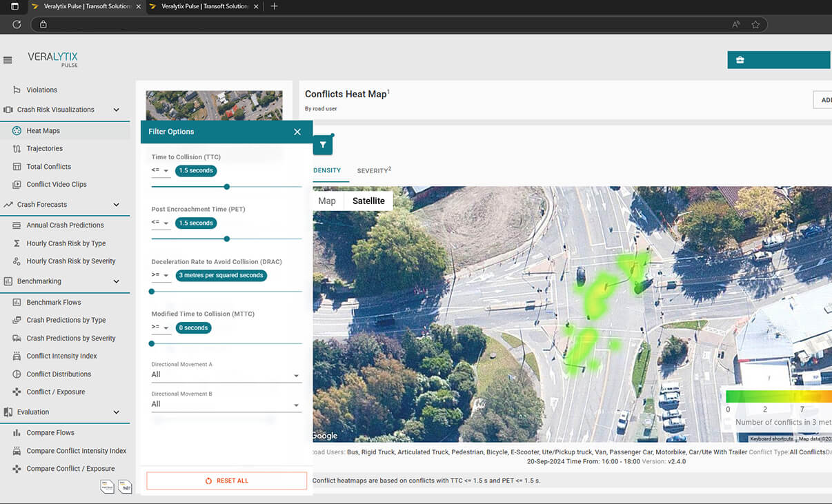Click the Hourly Crash Risk by Type icon
This screenshot has width=832, height=504.
[x=17, y=243]
